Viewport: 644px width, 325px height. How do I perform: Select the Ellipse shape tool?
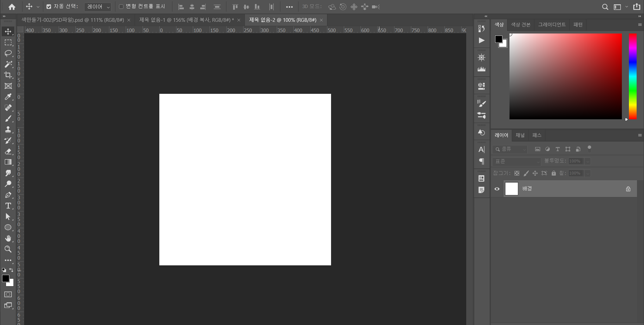pyautogui.click(x=8, y=227)
